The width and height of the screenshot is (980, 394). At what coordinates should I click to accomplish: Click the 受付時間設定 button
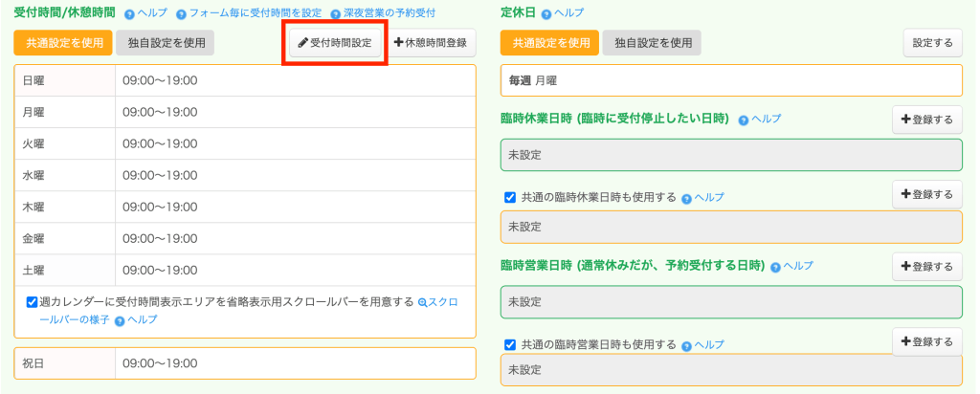(335, 43)
